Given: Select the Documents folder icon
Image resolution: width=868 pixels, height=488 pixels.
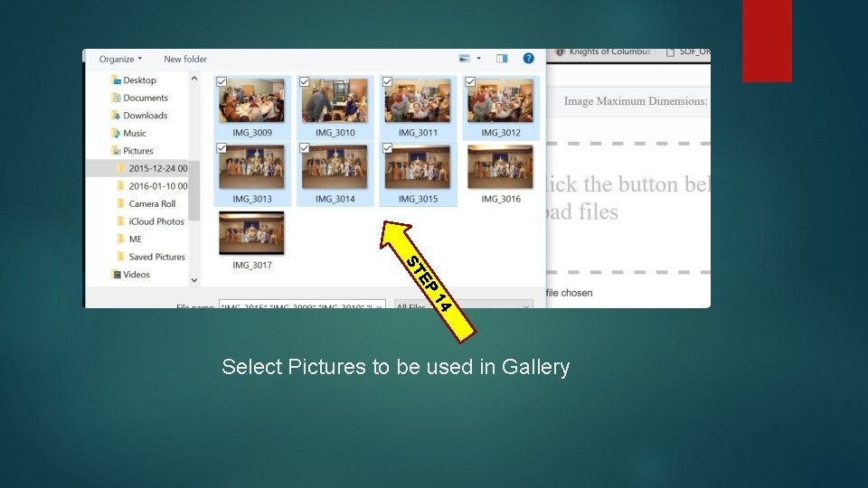Looking at the screenshot, I should [116, 98].
